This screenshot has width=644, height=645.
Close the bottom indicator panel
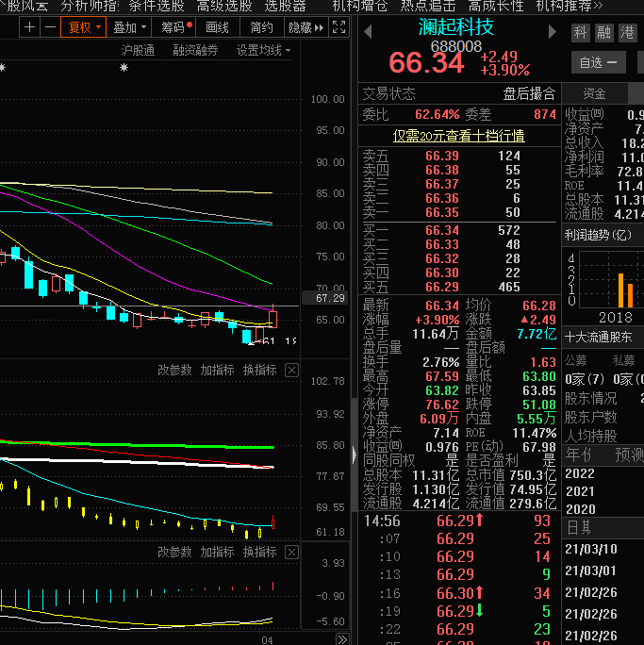[x=291, y=552]
